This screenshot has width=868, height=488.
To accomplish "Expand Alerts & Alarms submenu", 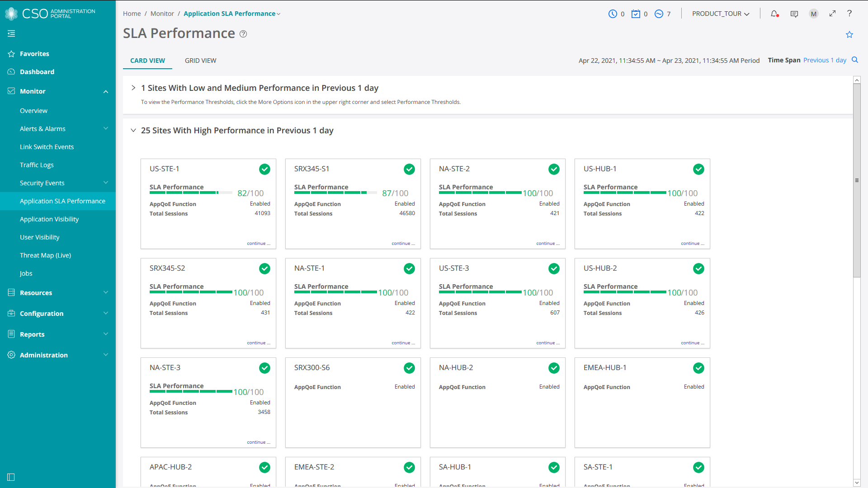I will pyautogui.click(x=106, y=128).
